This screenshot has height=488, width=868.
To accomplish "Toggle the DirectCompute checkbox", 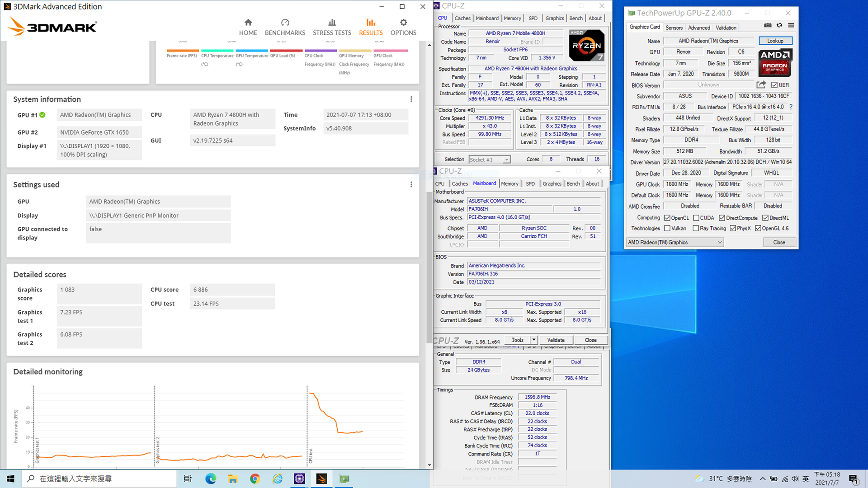I will pos(722,218).
